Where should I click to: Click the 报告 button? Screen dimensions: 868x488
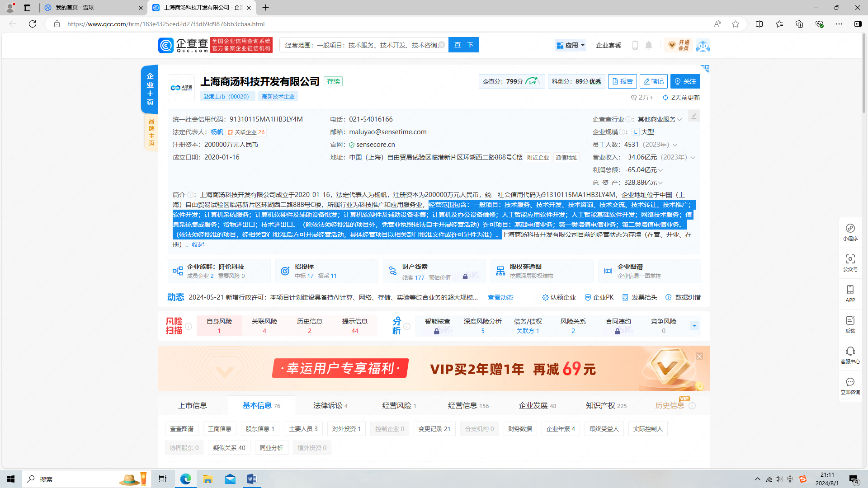(623, 81)
